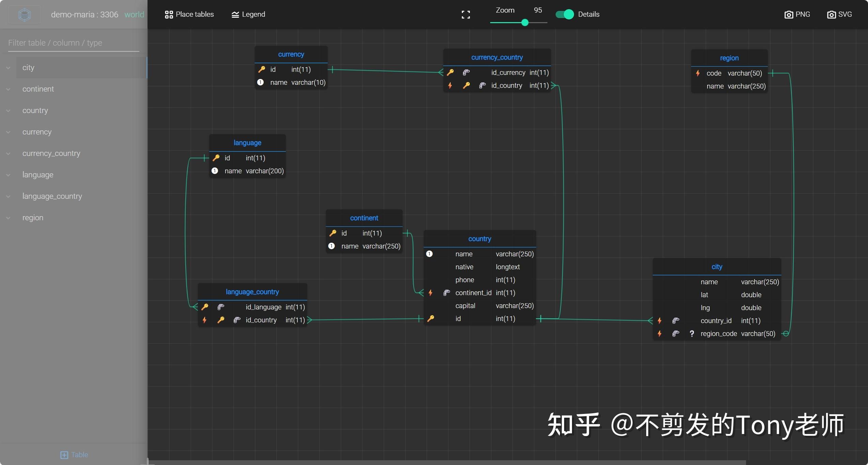Click the add Table plus icon at bottom

click(64, 455)
